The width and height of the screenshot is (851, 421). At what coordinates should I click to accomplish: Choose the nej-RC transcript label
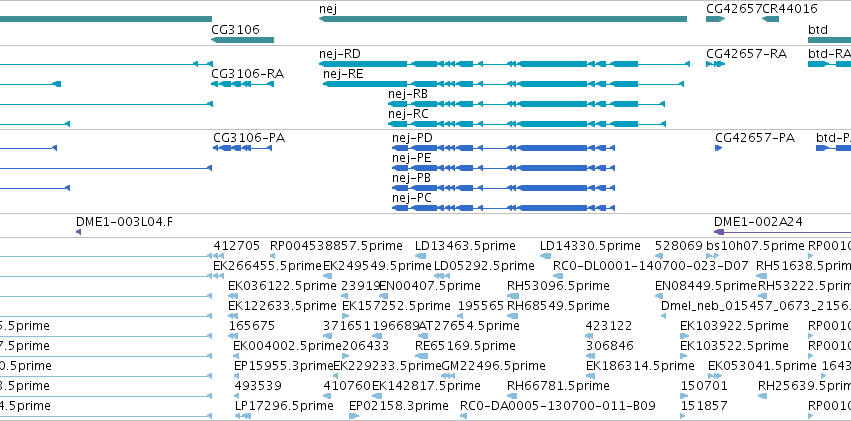[408, 114]
